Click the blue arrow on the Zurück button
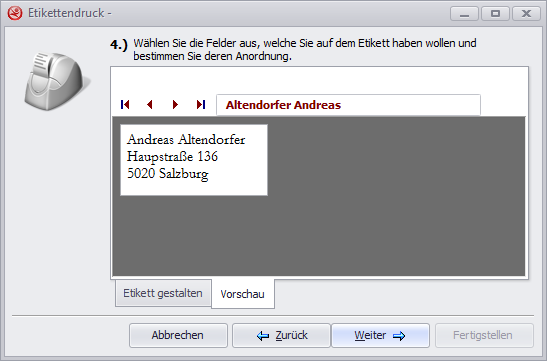Image resolution: width=547 pixels, height=361 pixels. tap(263, 336)
